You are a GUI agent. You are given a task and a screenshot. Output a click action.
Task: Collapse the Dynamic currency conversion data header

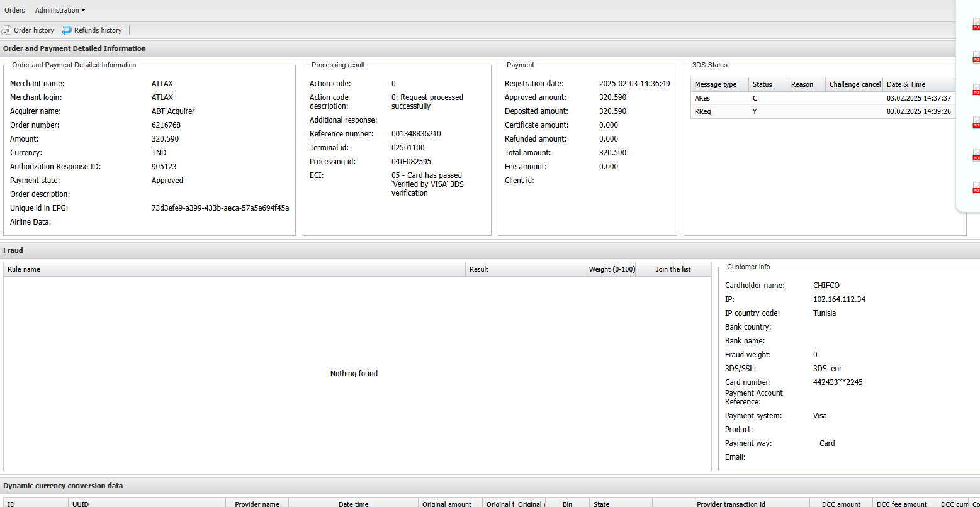pyautogui.click(x=63, y=486)
